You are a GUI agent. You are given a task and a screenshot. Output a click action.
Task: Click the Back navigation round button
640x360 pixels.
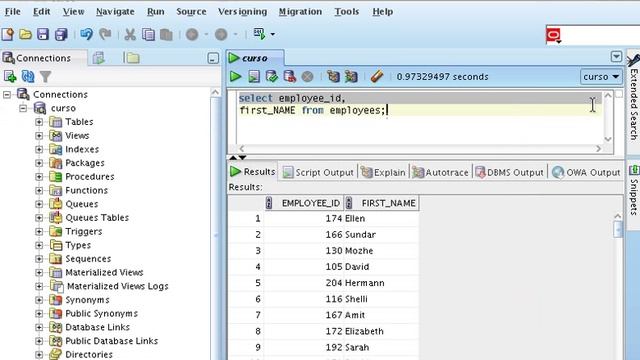pos(192,34)
